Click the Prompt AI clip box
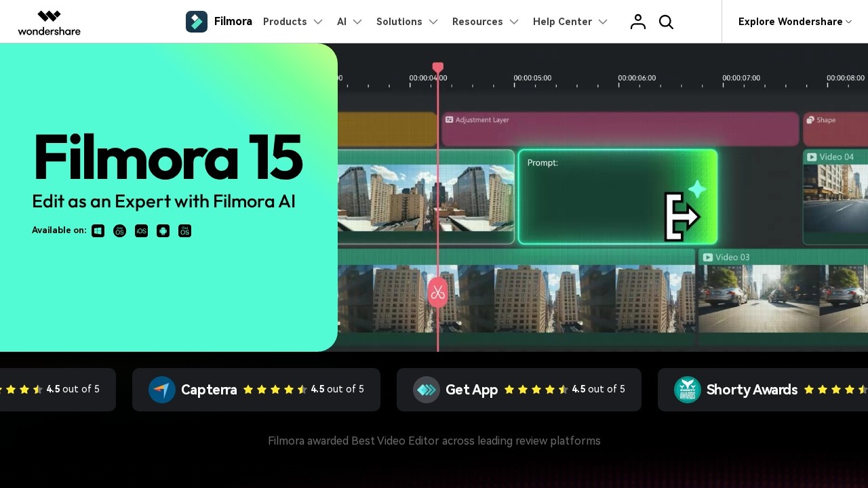Screen dimensions: 868x488 point(618,197)
